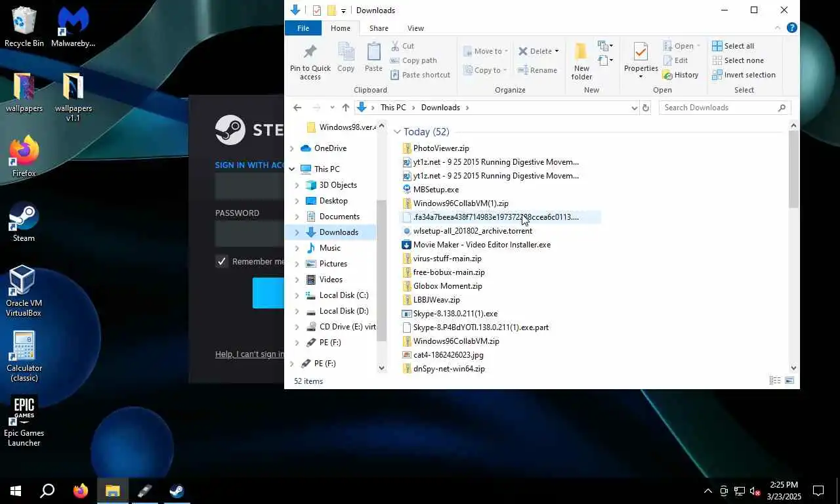
Task: Toggle Remember me checkbox in Steam
Action: tap(222, 261)
